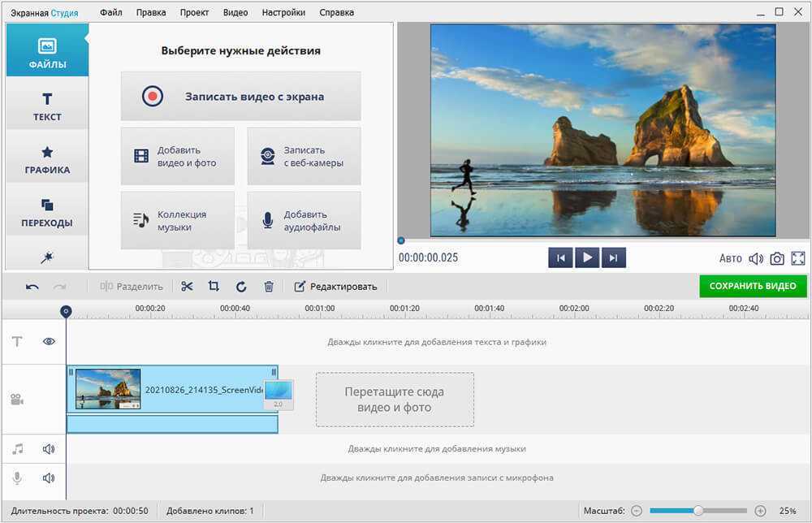The image size is (812, 523).
Task: Select the ScreenVideo clip on timeline
Action: pyautogui.click(x=203, y=389)
